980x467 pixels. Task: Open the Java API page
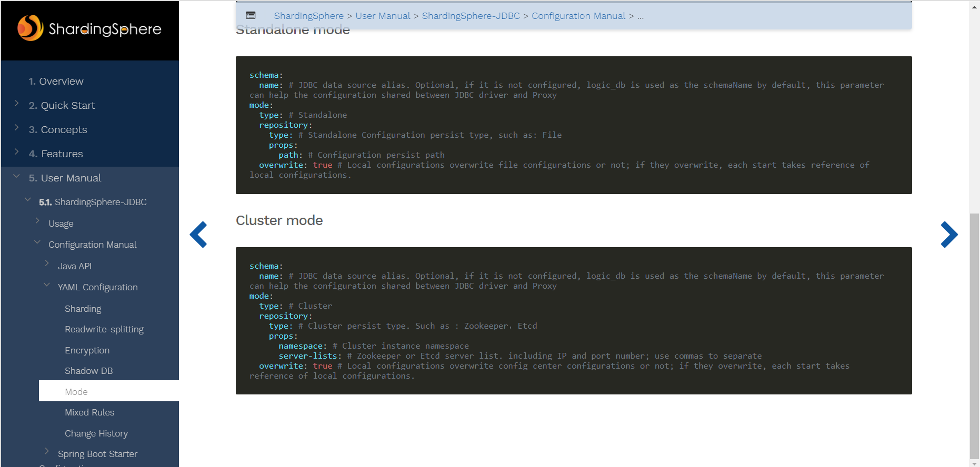coord(75,266)
